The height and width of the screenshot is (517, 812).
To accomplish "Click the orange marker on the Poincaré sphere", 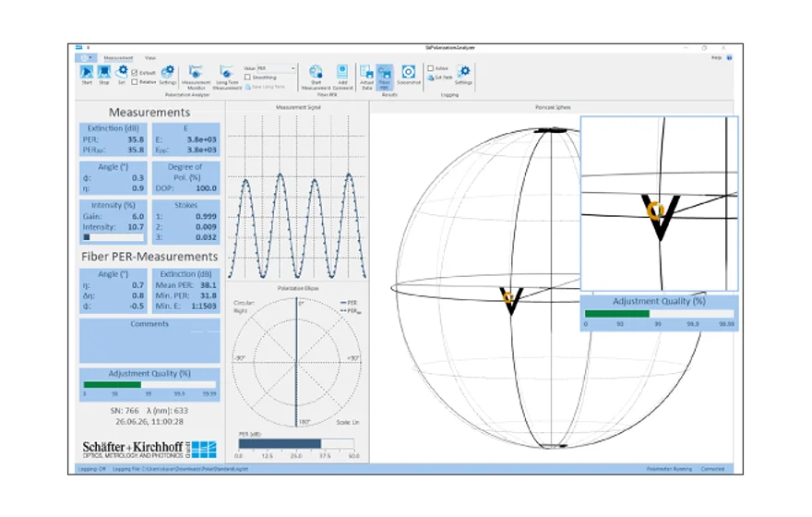I will point(507,297).
